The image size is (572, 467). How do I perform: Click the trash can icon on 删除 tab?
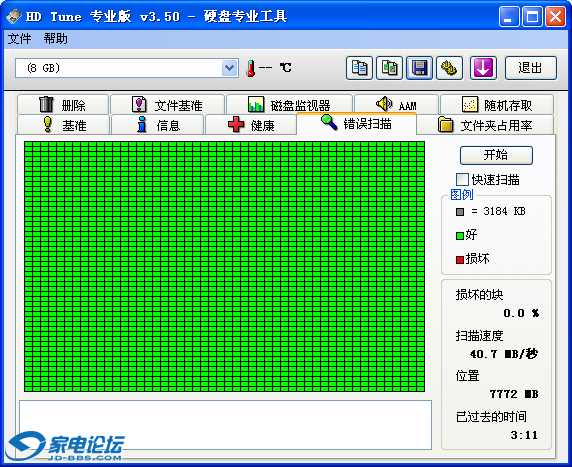46,104
